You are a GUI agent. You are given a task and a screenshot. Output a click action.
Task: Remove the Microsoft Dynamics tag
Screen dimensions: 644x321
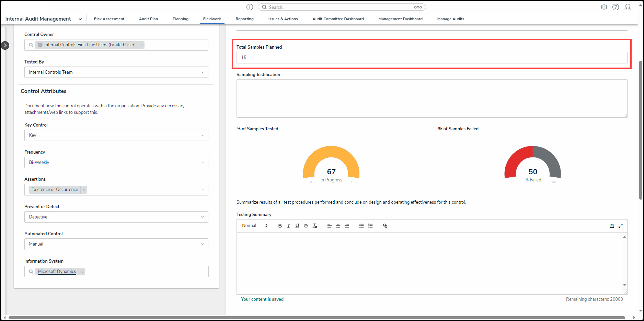tap(82, 272)
